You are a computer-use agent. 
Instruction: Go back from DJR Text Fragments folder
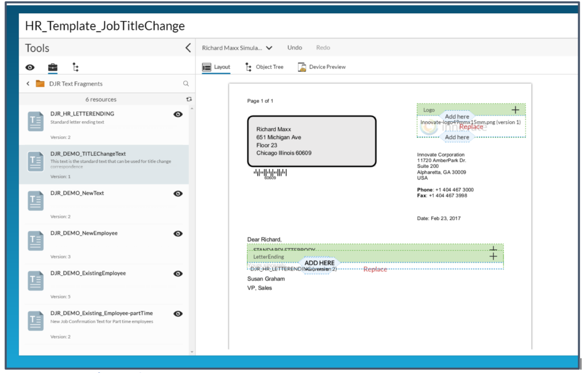pos(28,84)
